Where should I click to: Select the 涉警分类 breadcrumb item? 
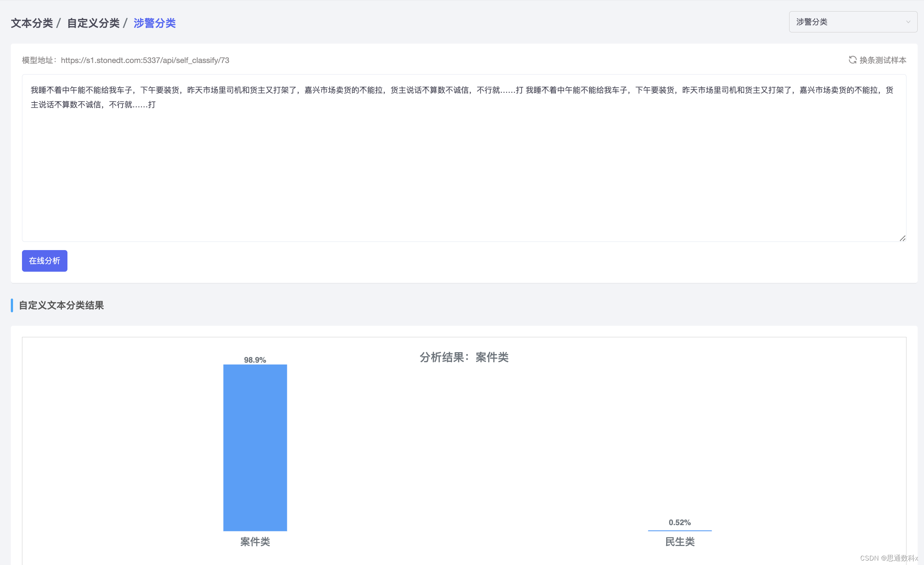[155, 23]
